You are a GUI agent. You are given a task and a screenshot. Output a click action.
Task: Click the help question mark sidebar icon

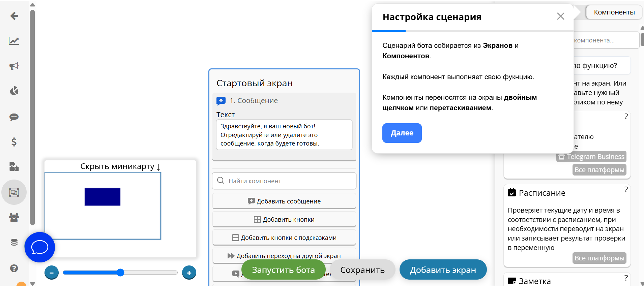click(14, 268)
